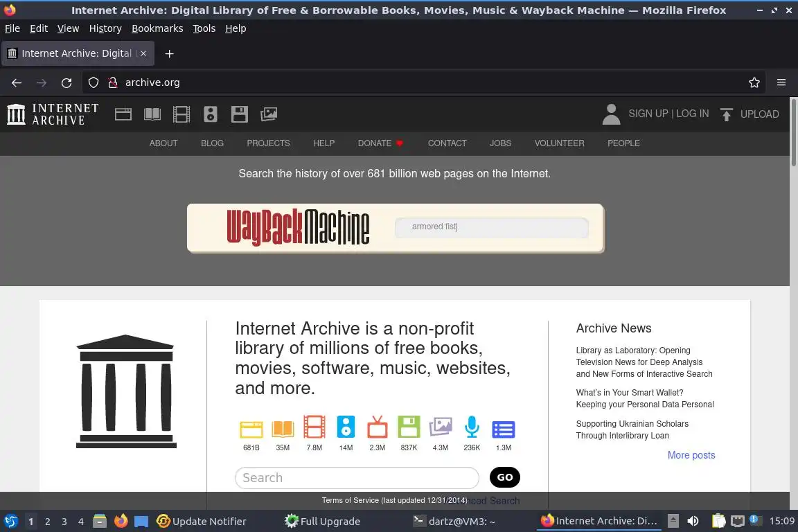The height and width of the screenshot is (532, 798).
Task: Open the Full Upgrade taskbar item
Action: coord(323,522)
